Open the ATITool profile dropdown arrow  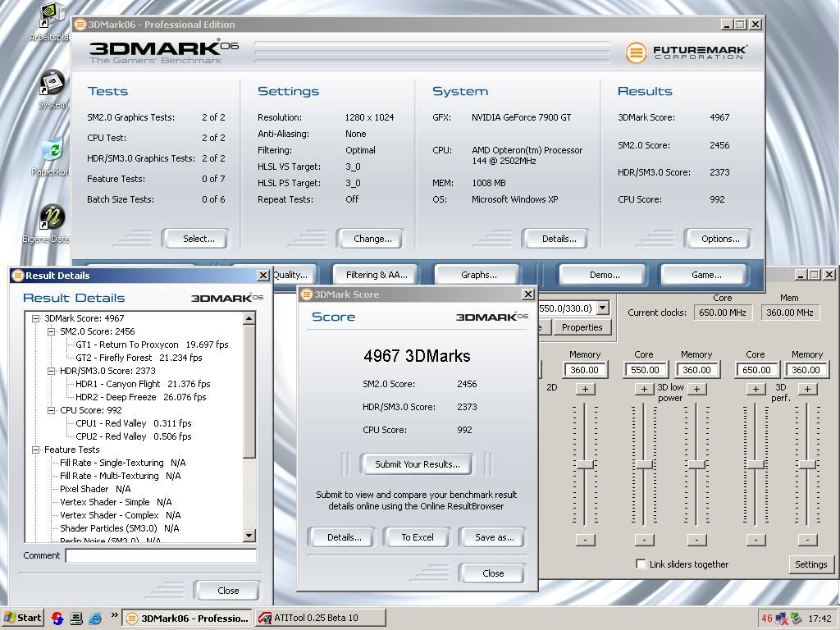tap(603, 308)
